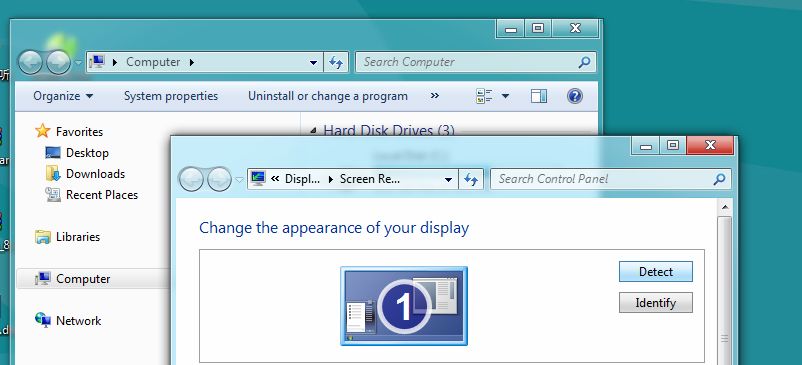Click Change your view icon
Viewport: 802px width, 365px height.
coord(484,96)
